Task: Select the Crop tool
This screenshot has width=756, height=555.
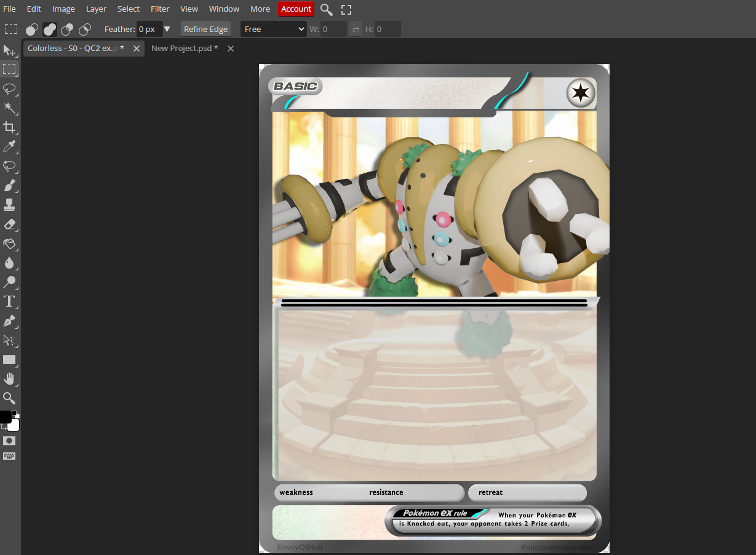Action: tap(9, 127)
